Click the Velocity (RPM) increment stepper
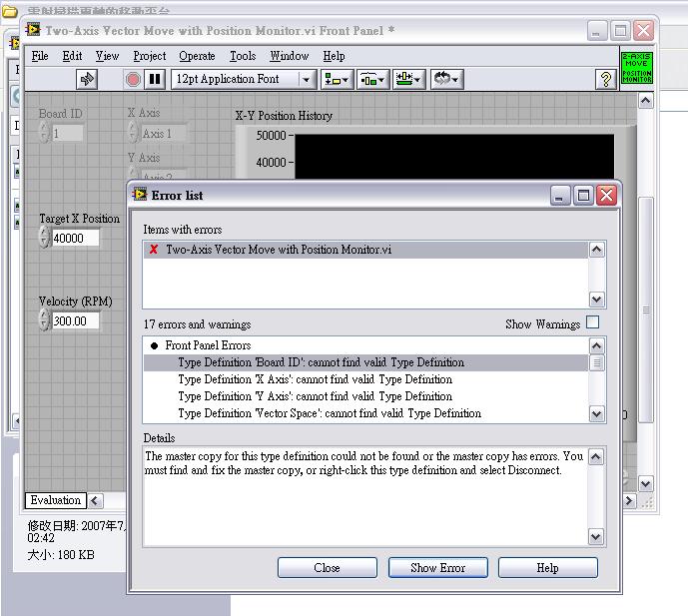The width and height of the screenshot is (688, 616). pyautogui.click(x=44, y=314)
